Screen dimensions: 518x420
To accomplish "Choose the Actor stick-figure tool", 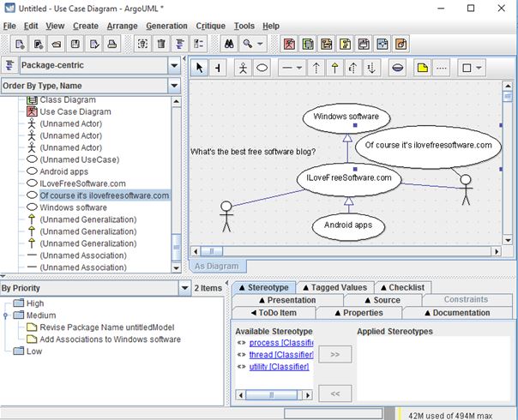I will coord(243,67).
